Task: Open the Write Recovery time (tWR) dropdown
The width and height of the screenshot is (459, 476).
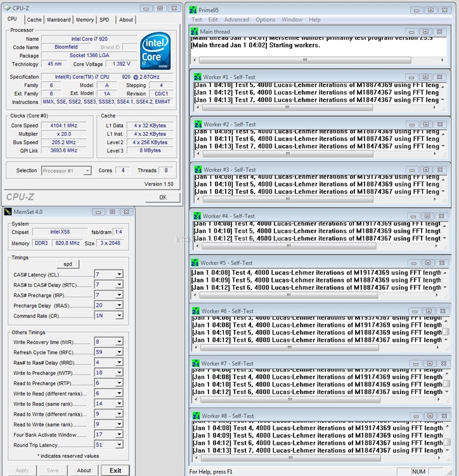Action: click(119, 342)
